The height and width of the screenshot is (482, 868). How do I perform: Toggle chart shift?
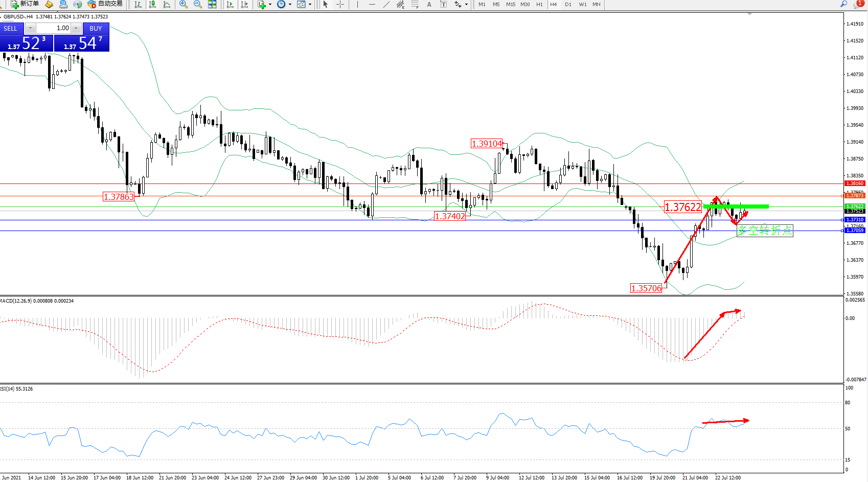[244, 5]
